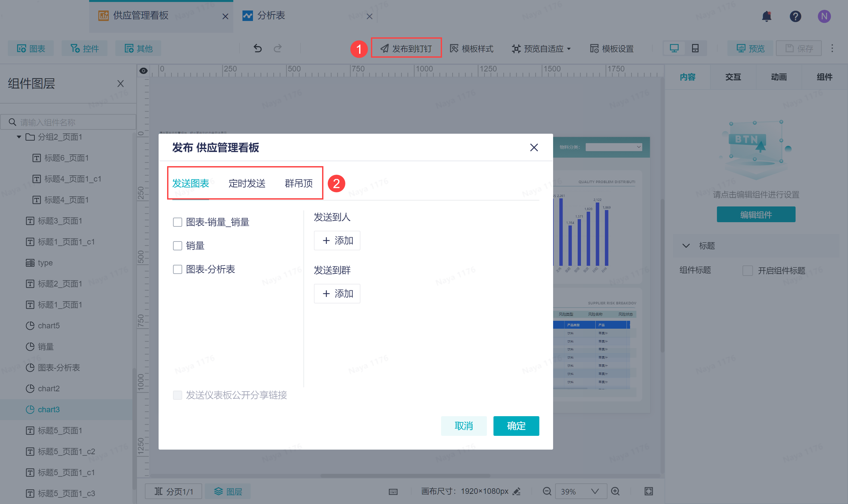Image resolution: width=848 pixels, height=504 pixels.
Task: Add recipient under 发送到人
Action: [337, 241]
